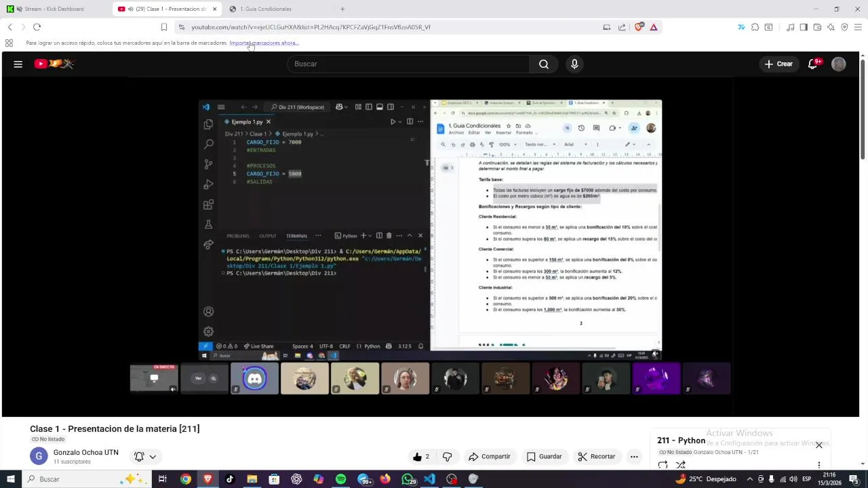Click the YouTube search magnifier button

544,64
